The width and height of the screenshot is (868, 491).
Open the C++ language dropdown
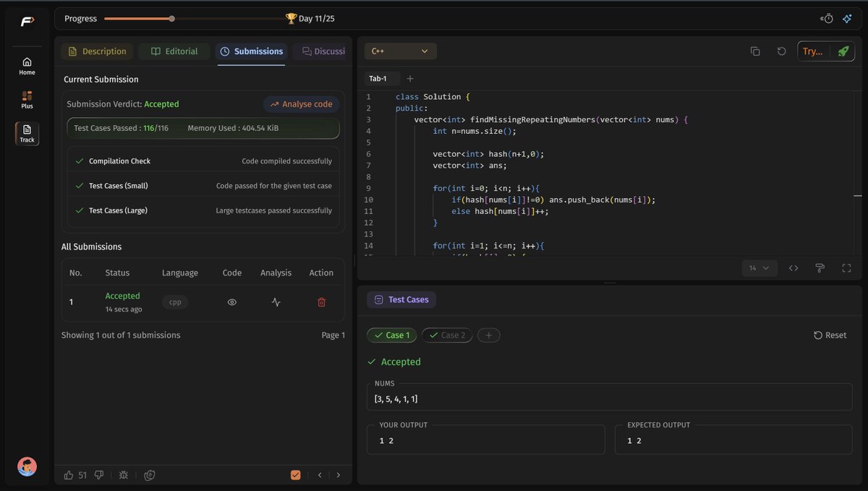(401, 51)
